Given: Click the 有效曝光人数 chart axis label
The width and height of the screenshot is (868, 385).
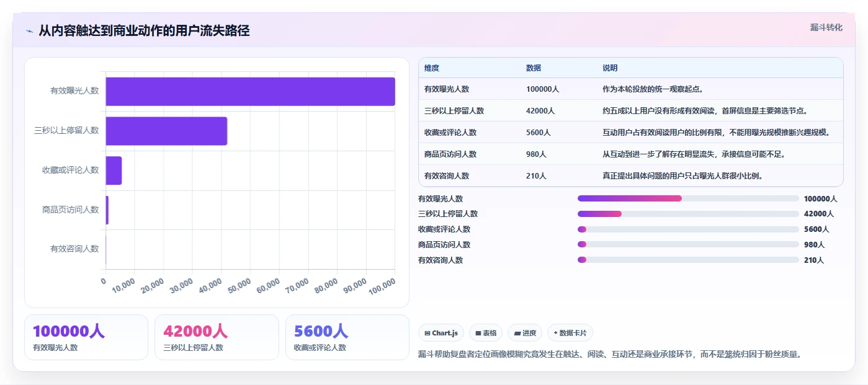Looking at the screenshot, I should coord(74,91).
